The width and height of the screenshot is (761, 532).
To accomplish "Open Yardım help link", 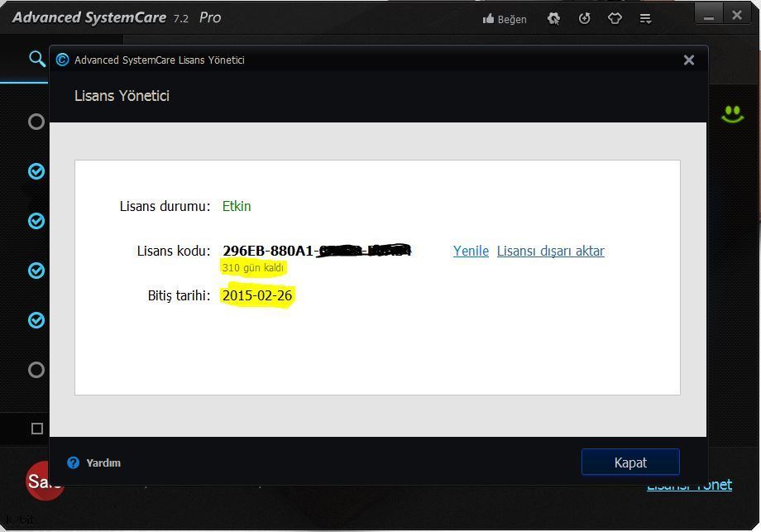I will tap(103, 463).
